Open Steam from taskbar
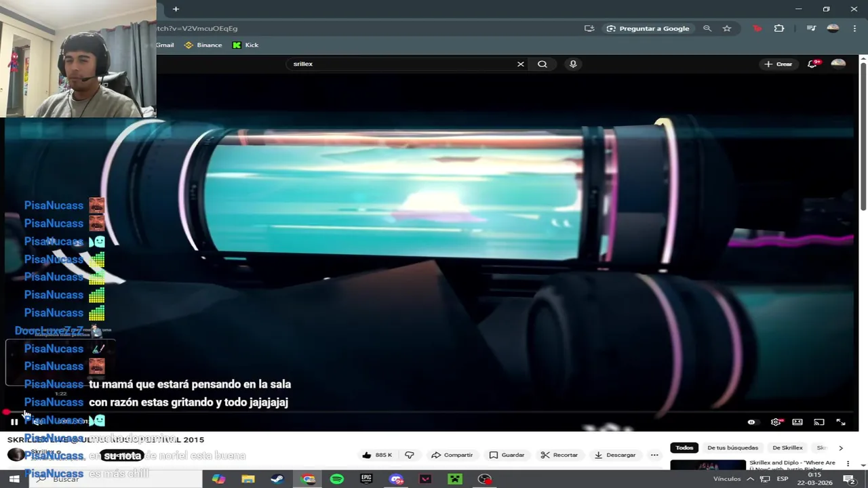The width and height of the screenshot is (868, 488). [x=277, y=479]
